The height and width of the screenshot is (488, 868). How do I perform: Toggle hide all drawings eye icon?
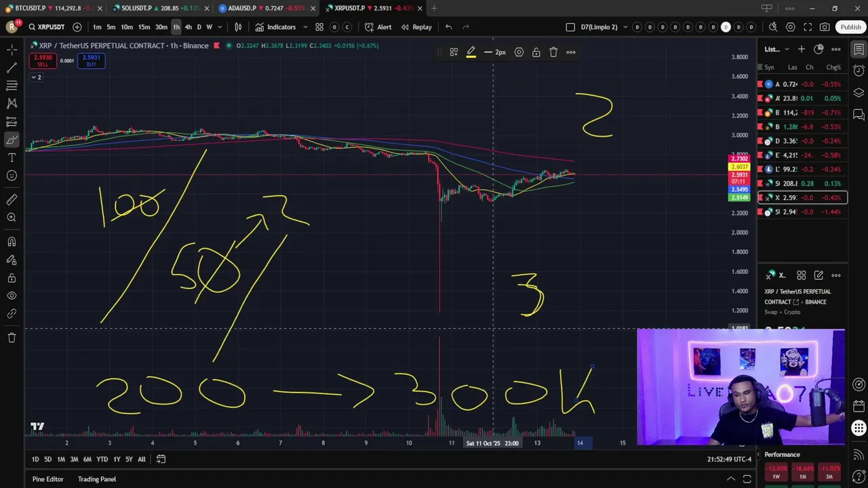[12, 296]
